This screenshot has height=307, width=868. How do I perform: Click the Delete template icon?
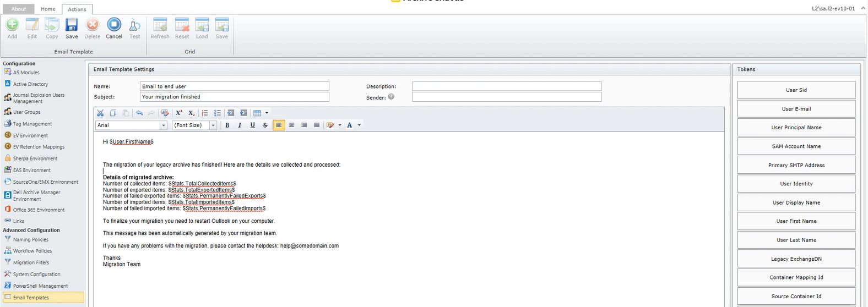[93, 25]
